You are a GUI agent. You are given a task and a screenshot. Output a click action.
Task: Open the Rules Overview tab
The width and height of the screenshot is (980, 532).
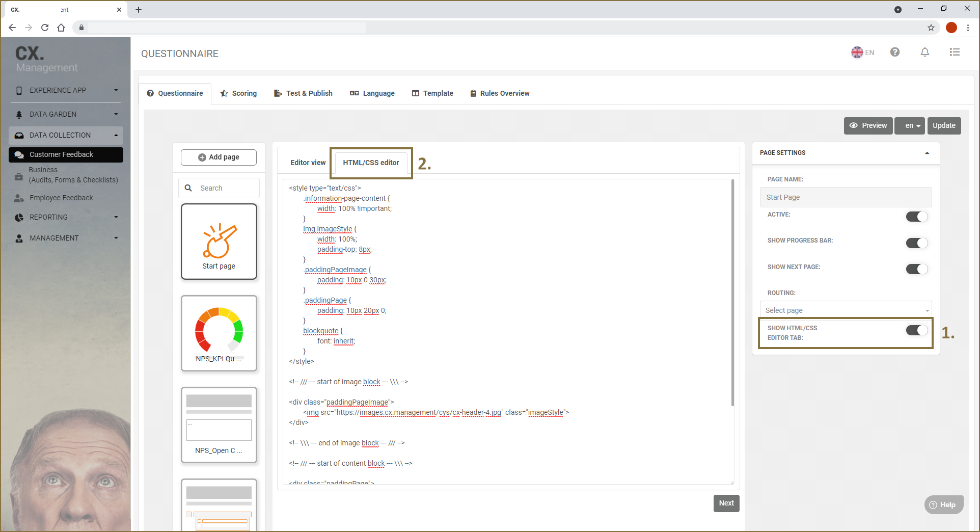pos(500,93)
